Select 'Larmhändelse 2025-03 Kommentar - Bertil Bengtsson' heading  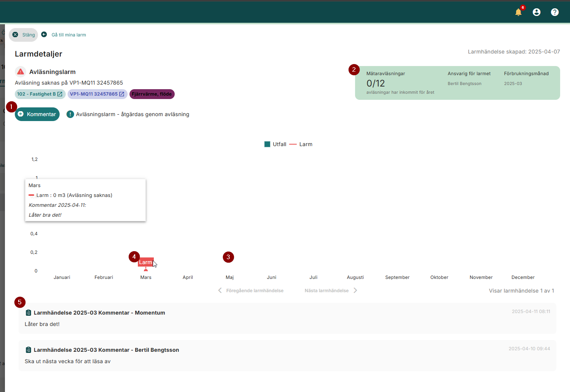tap(106, 350)
